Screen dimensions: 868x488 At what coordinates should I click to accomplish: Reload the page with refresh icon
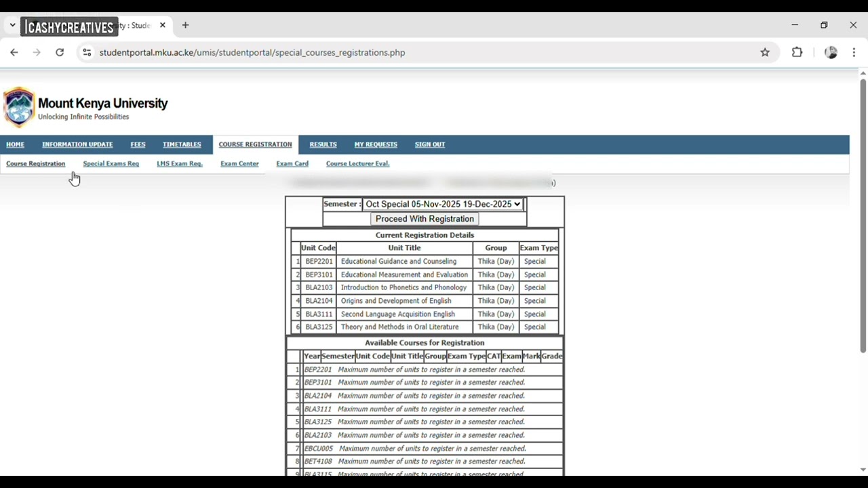point(60,52)
